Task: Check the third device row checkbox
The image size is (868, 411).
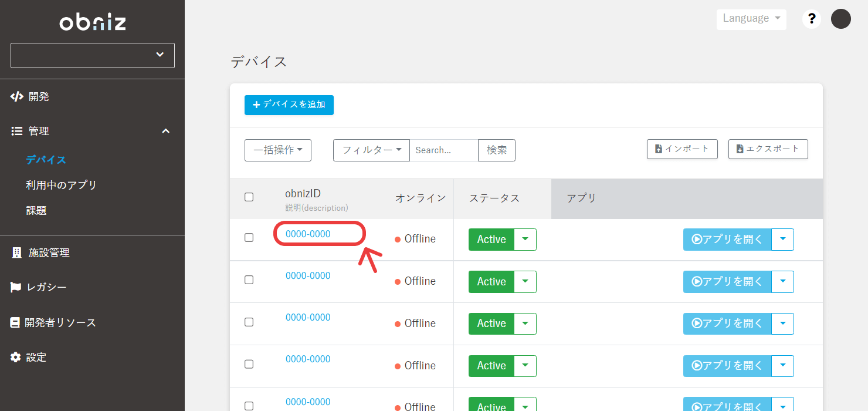Action: click(249, 322)
